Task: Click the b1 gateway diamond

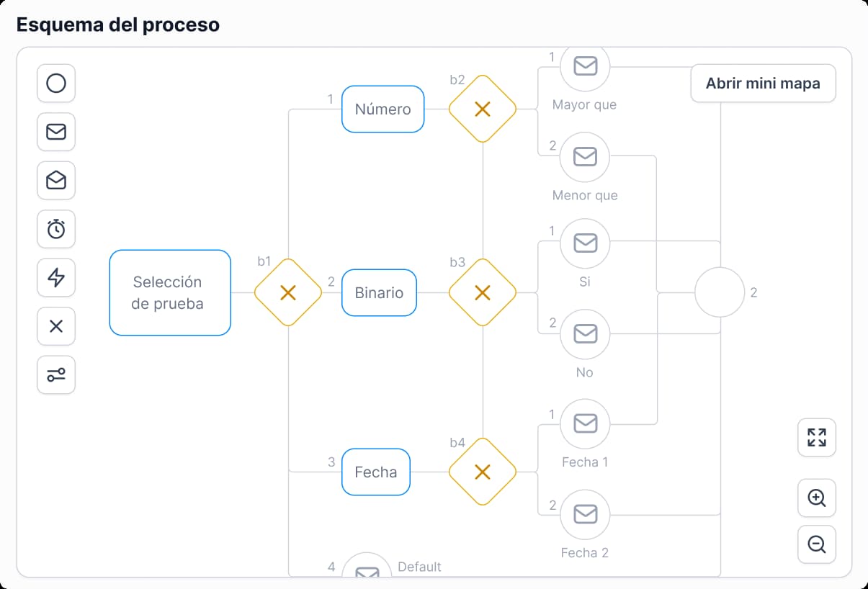Action: pyautogui.click(x=288, y=292)
